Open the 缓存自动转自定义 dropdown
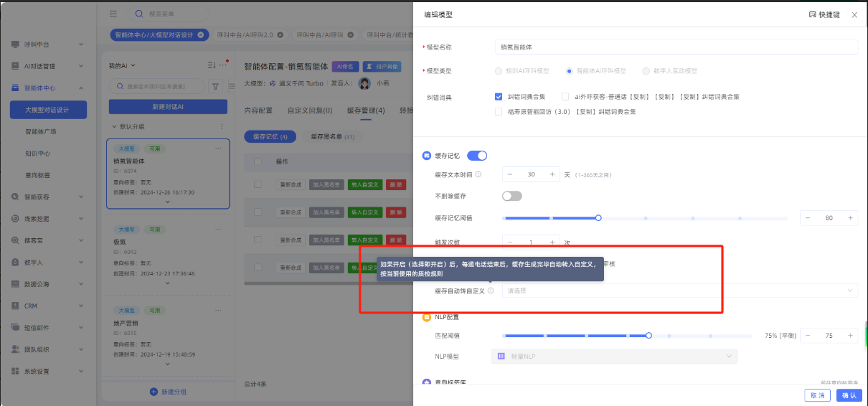 pyautogui.click(x=679, y=291)
